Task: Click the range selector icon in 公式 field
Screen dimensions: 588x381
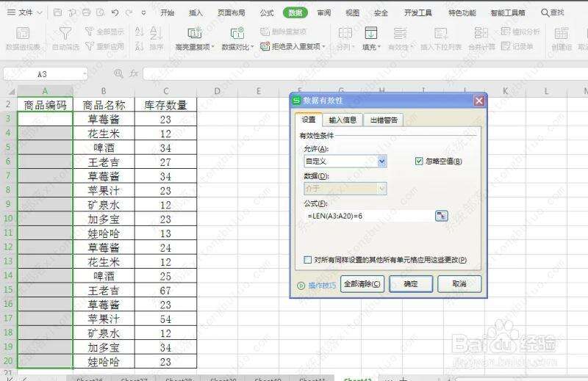Action: click(442, 216)
